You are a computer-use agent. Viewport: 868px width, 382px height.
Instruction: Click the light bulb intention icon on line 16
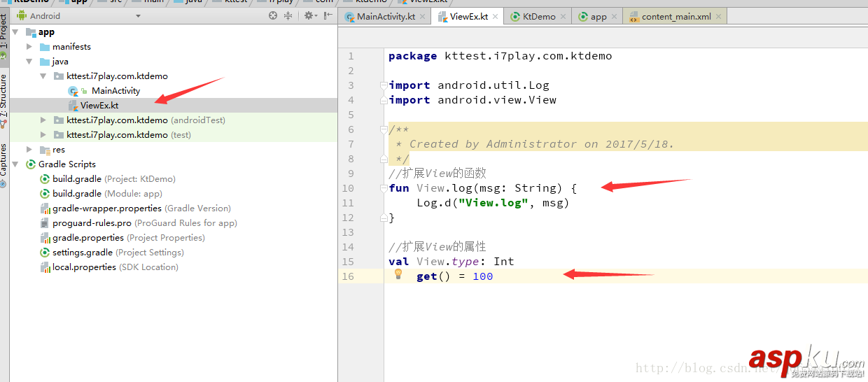pyautogui.click(x=398, y=274)
